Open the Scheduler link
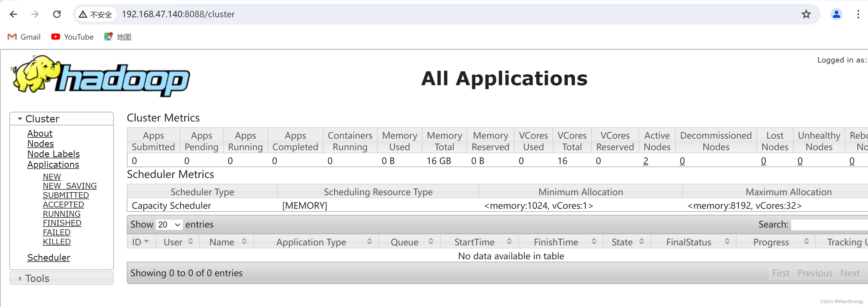 pos(49,257)
